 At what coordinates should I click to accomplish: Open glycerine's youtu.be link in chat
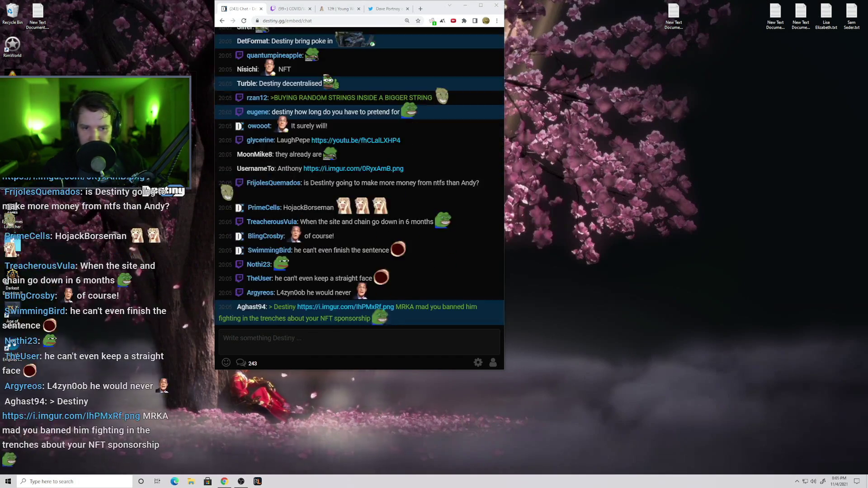point(356,140)
